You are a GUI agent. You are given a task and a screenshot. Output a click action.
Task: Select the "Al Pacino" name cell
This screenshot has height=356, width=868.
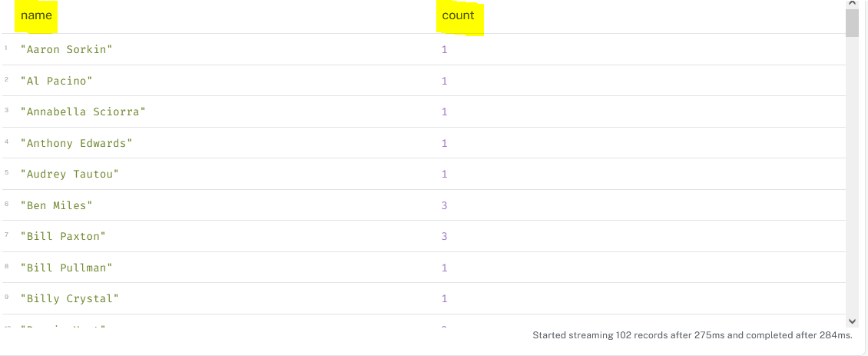pyautogui.click(x=60, y=81)
